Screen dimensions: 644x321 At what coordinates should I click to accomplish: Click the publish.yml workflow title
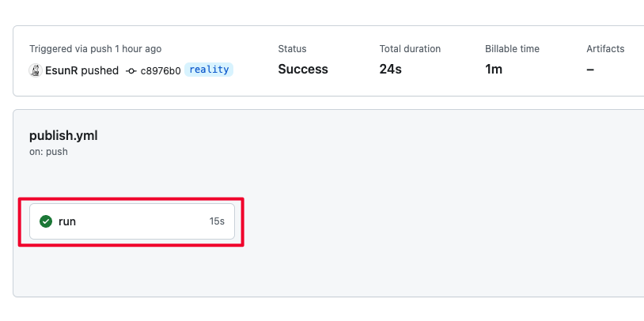pyautogui.click(x=63, y=135)
